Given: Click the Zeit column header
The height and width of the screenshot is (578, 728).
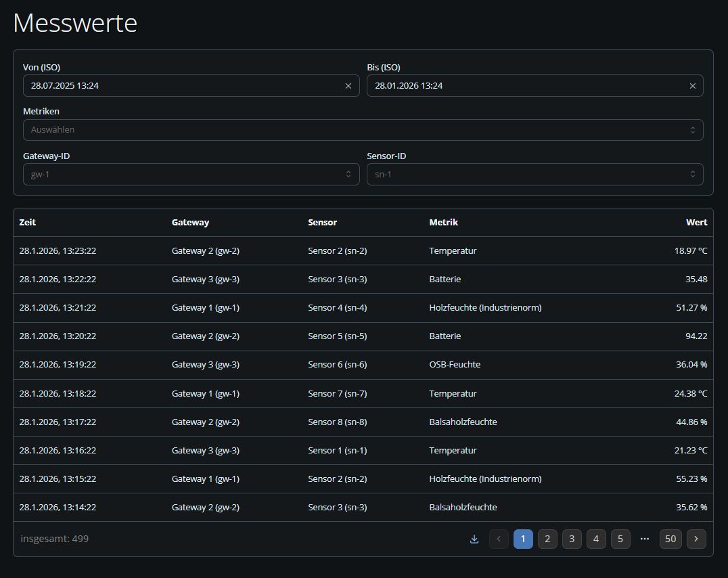Looking at the screenshot, I should click(x=28, y=222).
